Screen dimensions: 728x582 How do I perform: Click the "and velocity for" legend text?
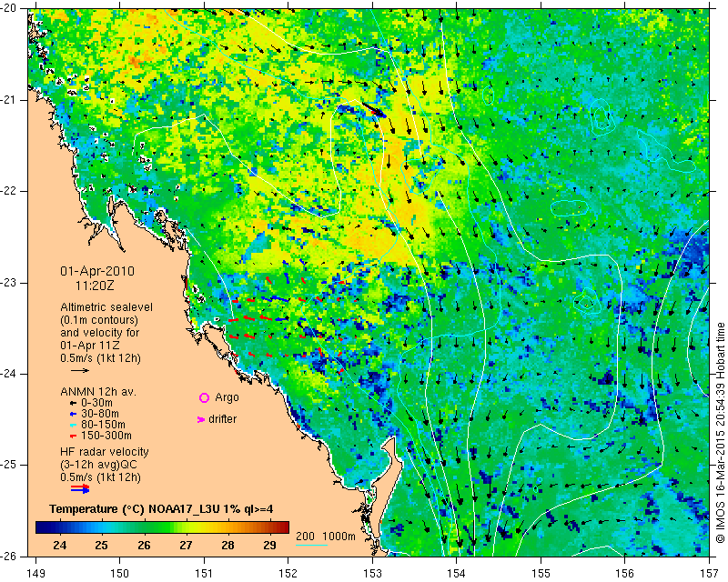100,333
